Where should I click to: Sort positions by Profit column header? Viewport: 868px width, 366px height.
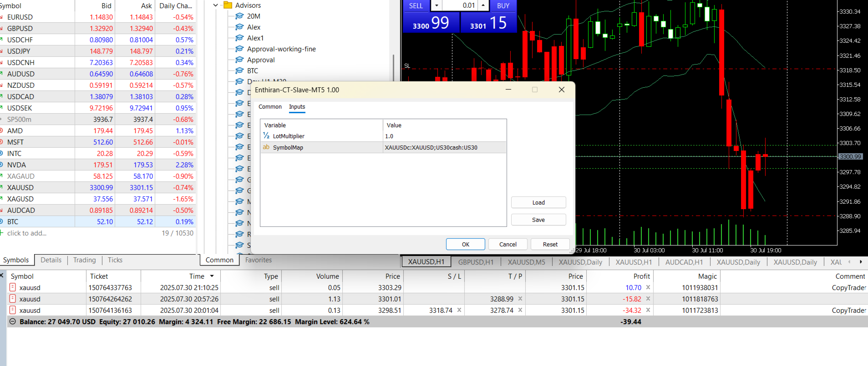point(619,276)
